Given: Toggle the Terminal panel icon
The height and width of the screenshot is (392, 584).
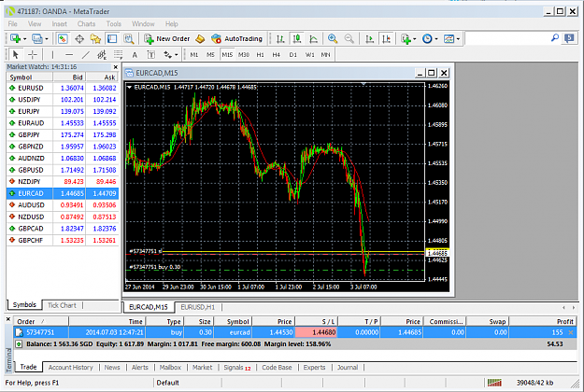Looking at the screenshot, I should [x=112, y=38].
